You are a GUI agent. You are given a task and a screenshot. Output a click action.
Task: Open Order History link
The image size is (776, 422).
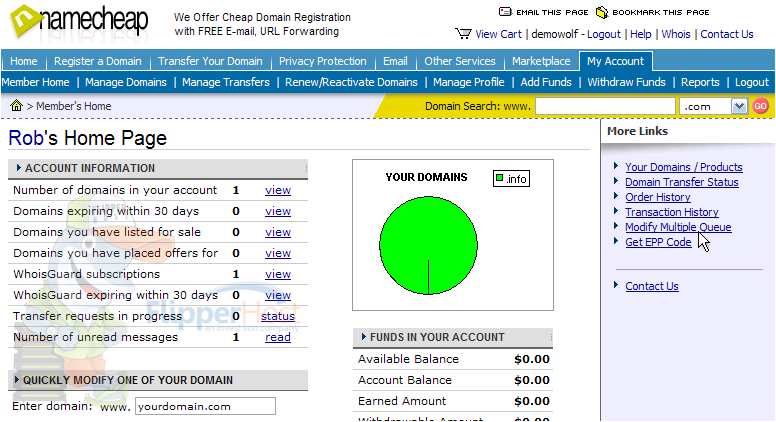click(658, 197)
